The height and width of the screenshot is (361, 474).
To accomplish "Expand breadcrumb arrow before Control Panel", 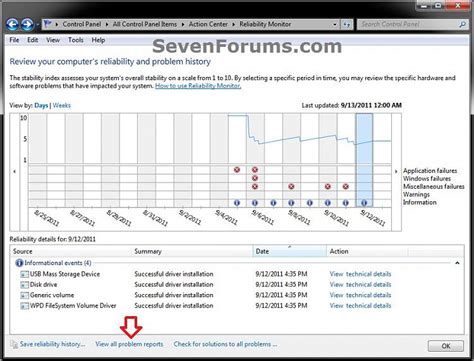I will 57,24.
